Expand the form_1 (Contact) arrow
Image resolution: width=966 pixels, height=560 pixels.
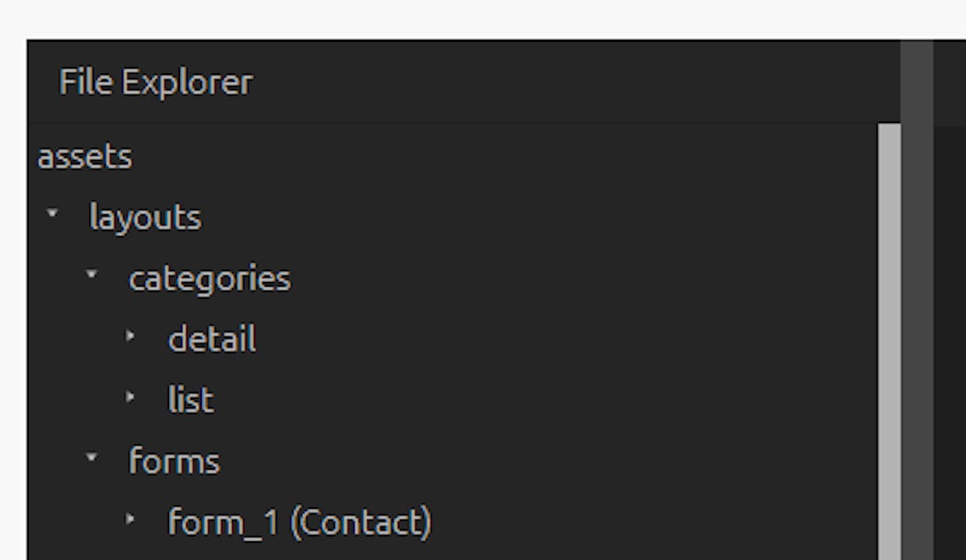pyautogui.click(x=130, y=518)
